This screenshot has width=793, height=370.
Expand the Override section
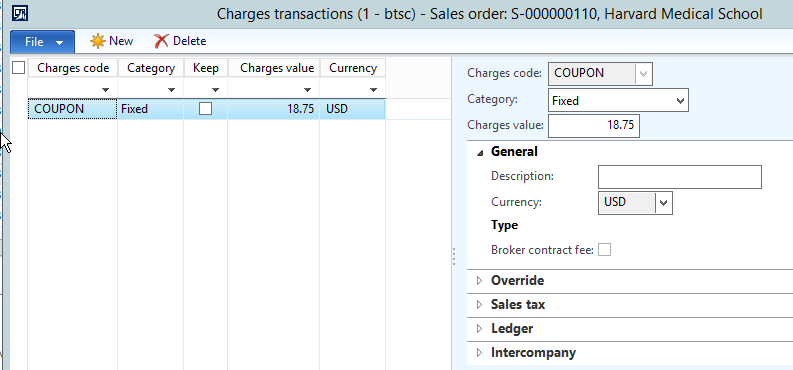click(x=480, y=281)
